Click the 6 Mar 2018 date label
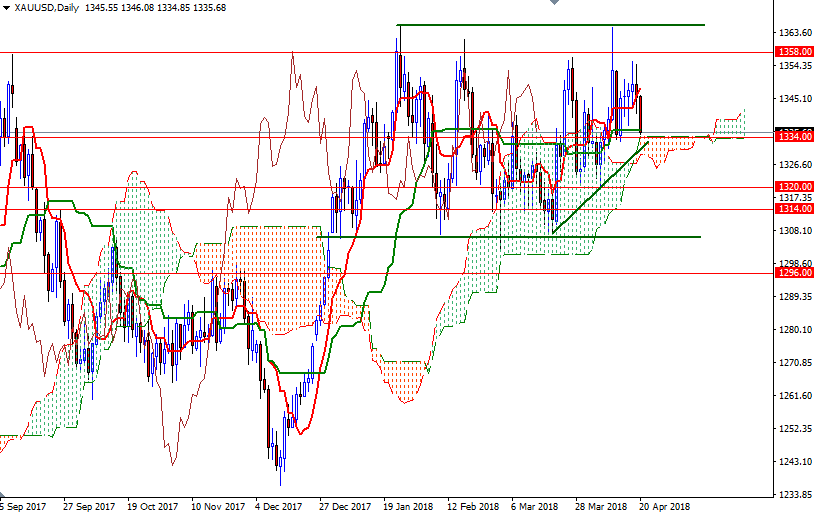 (x=534, y=506)
